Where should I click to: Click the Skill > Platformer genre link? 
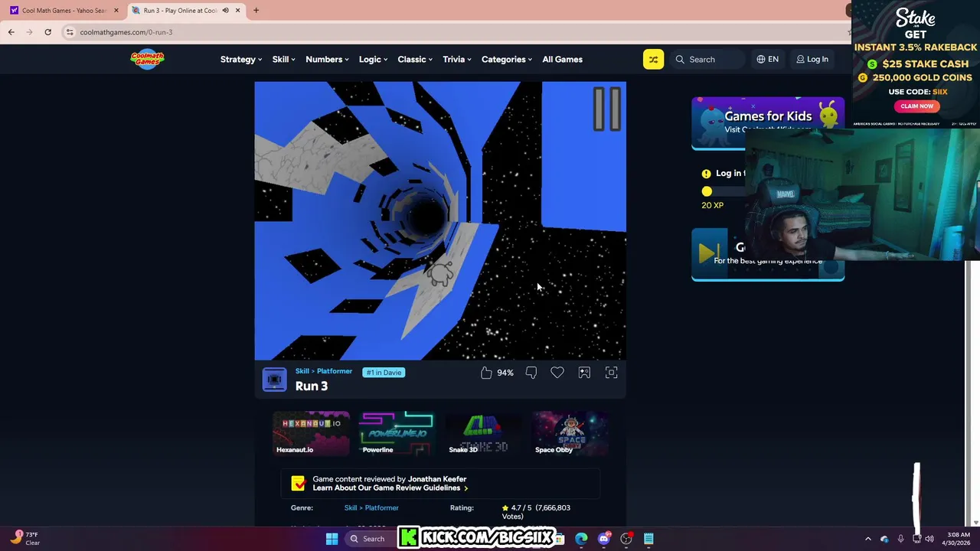click(x=371, y=507)
